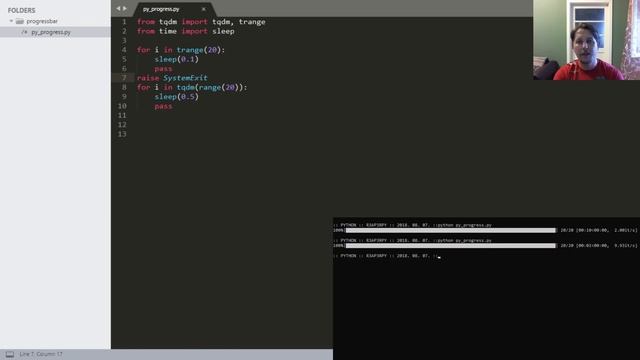Close the py_progress.py tab
The image size is (640, 360).
pyautogui.click(x=204, y=9)
